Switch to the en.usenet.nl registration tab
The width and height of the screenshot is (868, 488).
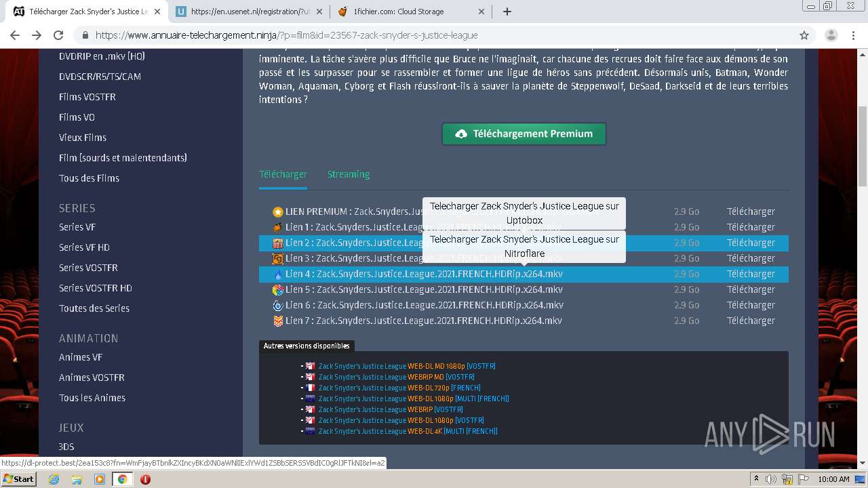click(248, 12)
